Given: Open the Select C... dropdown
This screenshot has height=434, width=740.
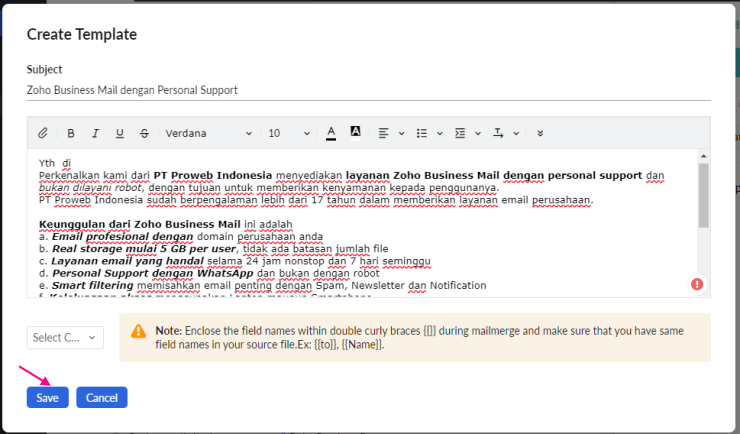Looking at the screenshot, I should pos(65,337).
